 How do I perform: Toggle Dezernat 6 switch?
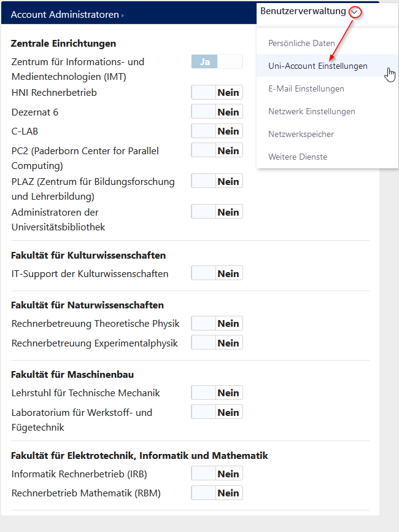pos(217,112)
